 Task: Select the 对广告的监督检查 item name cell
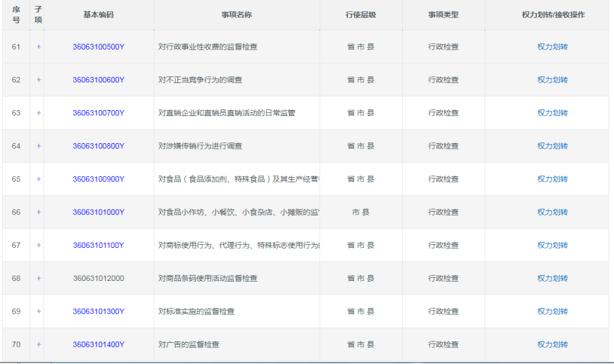(x=189, y=344)
